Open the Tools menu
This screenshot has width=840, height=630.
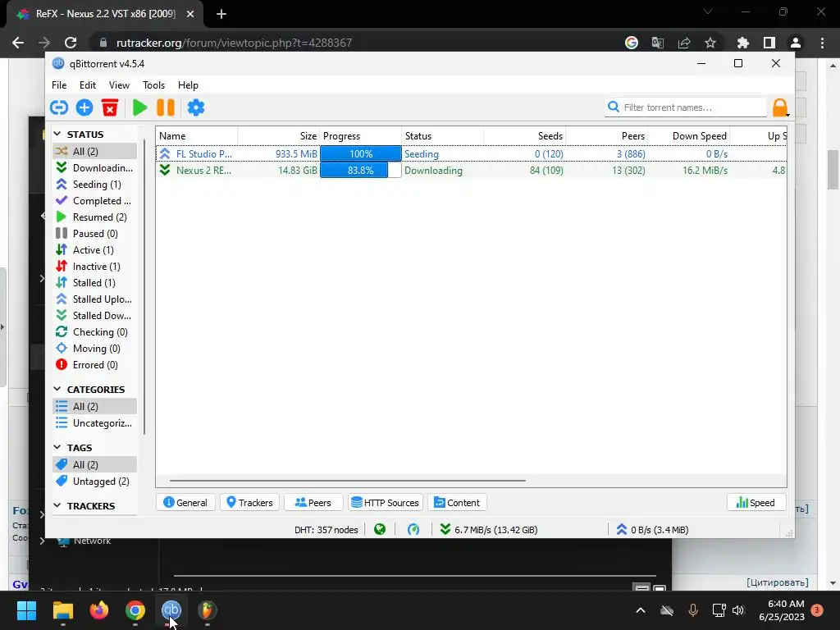(x=153, y=85)
